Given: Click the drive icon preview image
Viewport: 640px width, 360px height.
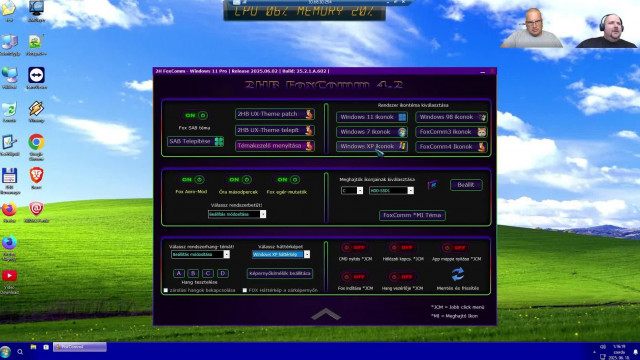Looking at the screenshot, I should [433, 185].
